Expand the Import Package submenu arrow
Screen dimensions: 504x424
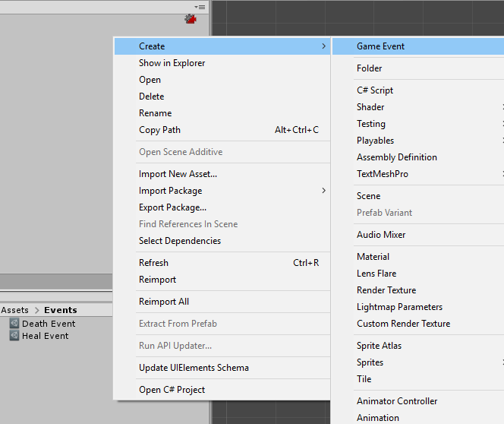click(323, 191)
